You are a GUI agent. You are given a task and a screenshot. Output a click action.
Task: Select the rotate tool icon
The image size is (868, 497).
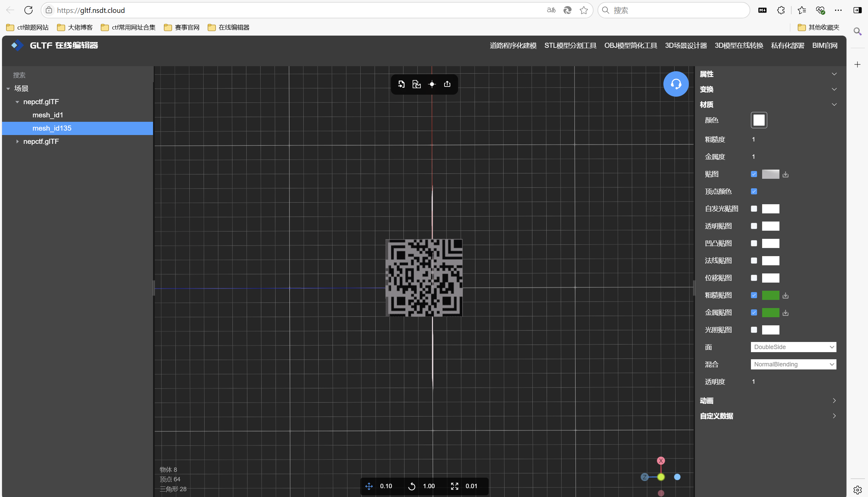click(412, 486)
